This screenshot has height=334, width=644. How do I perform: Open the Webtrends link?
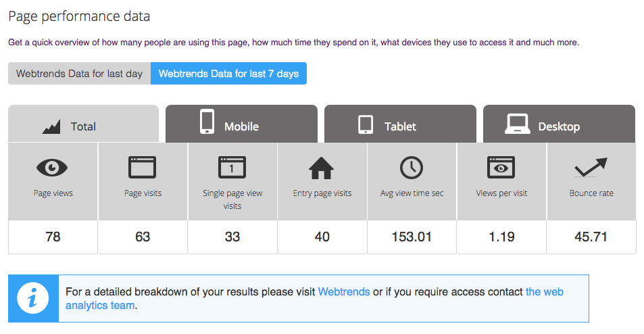(344, 292)
